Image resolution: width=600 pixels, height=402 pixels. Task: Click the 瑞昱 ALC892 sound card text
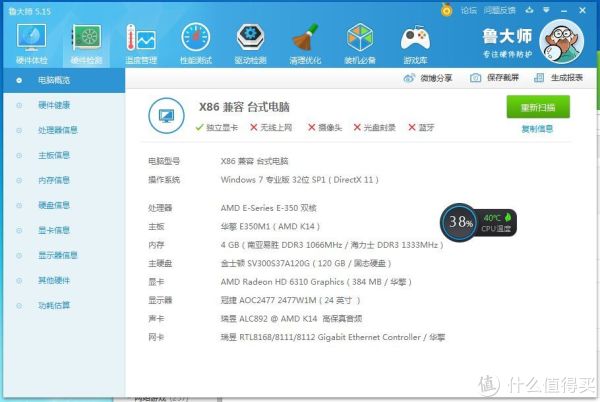[x=291, y=319]
